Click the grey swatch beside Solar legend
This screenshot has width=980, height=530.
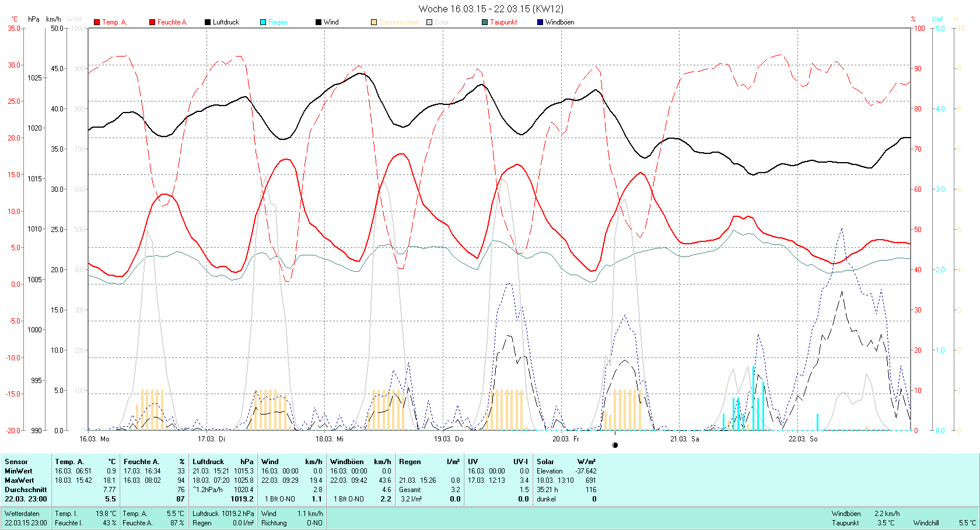tap(429, 22)
